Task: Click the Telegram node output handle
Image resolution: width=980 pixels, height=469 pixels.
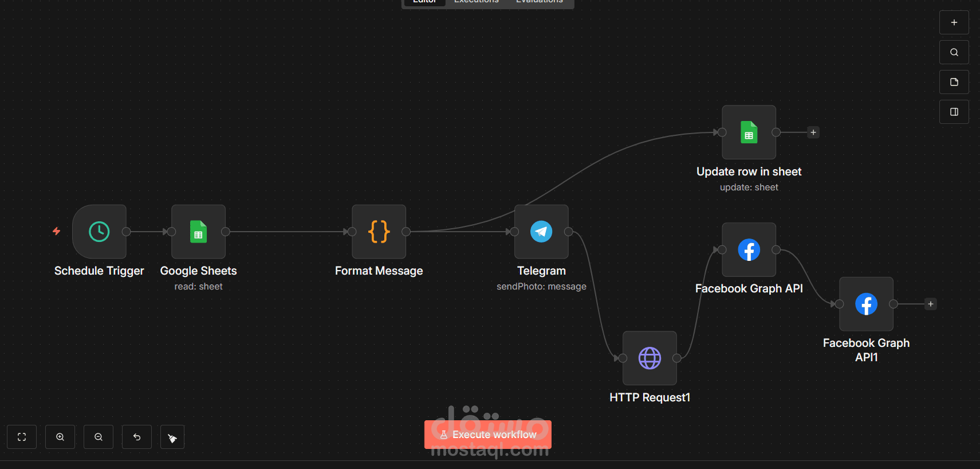Action: pos(569,232)
